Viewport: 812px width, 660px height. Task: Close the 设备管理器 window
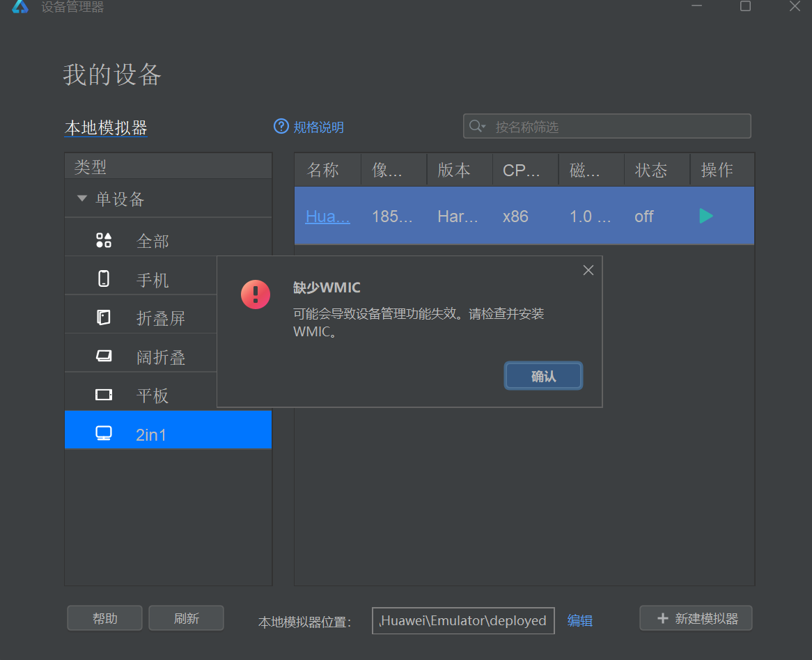pos(795,6)
